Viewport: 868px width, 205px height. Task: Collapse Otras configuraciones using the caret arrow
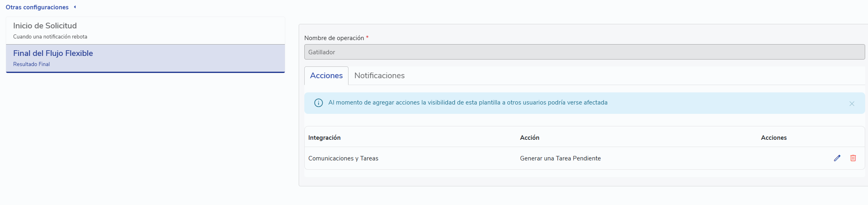coord(75,7)
